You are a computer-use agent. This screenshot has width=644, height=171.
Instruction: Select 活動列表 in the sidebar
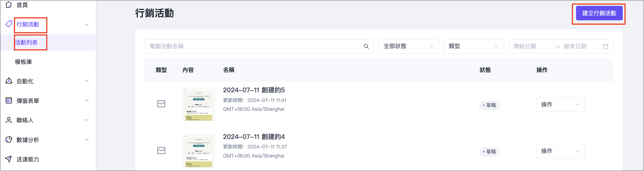[26, 42]
